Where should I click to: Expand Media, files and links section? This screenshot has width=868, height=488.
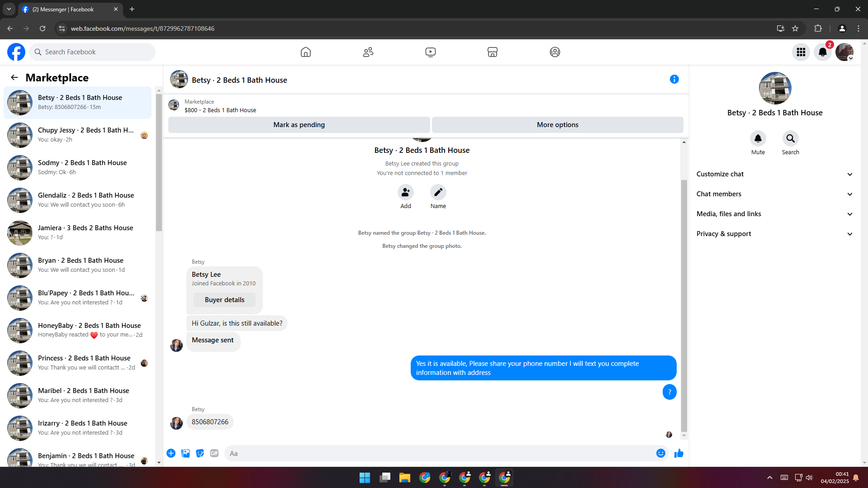click(x=774, y=214)
